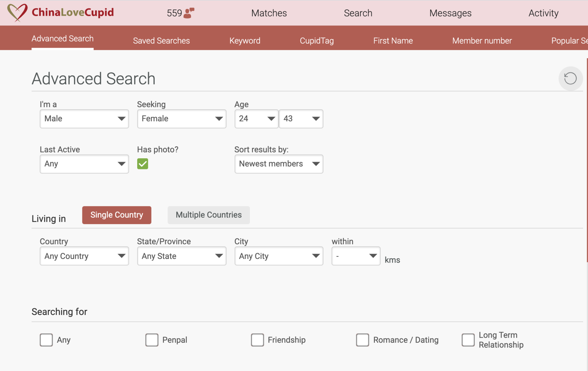This screenshot has height=371, width=588.
Task: Open the Last Active dropdown
Action: point(121,164)
